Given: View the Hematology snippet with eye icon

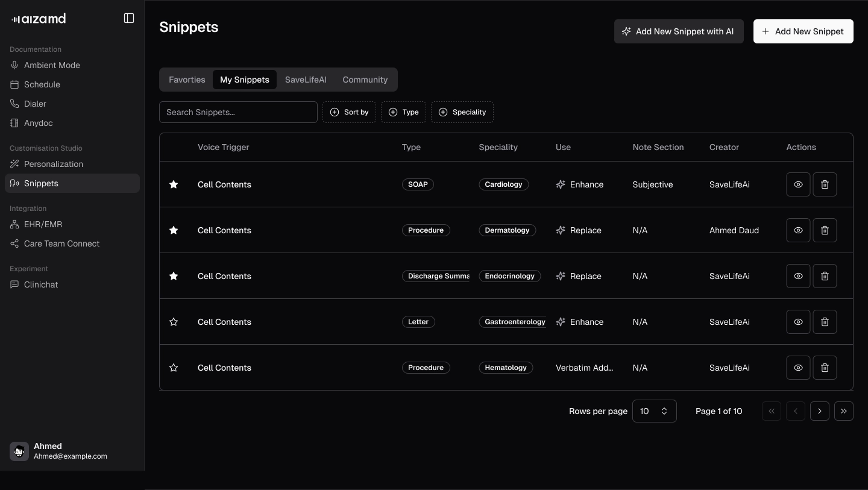Looking at the screenshot, I should [x=798, y=368].
